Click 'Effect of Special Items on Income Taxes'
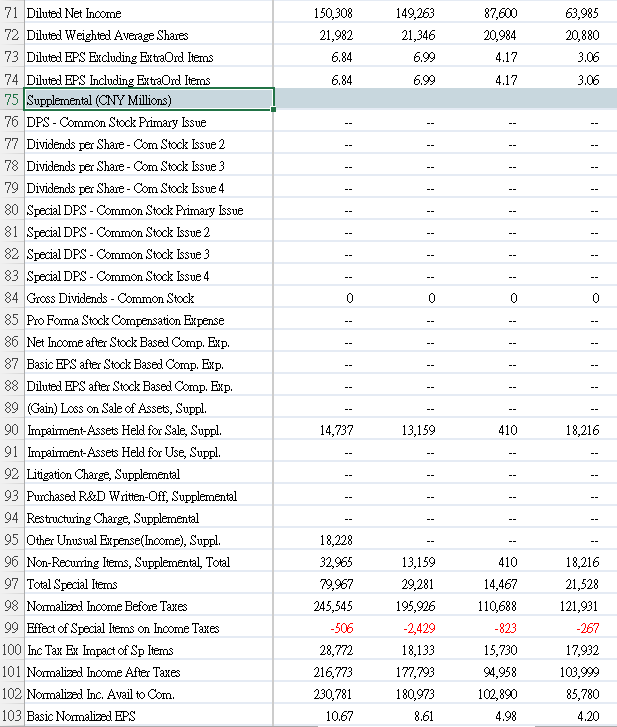The height and width of the screenshot is (727, 617). (x=123, y=629)
